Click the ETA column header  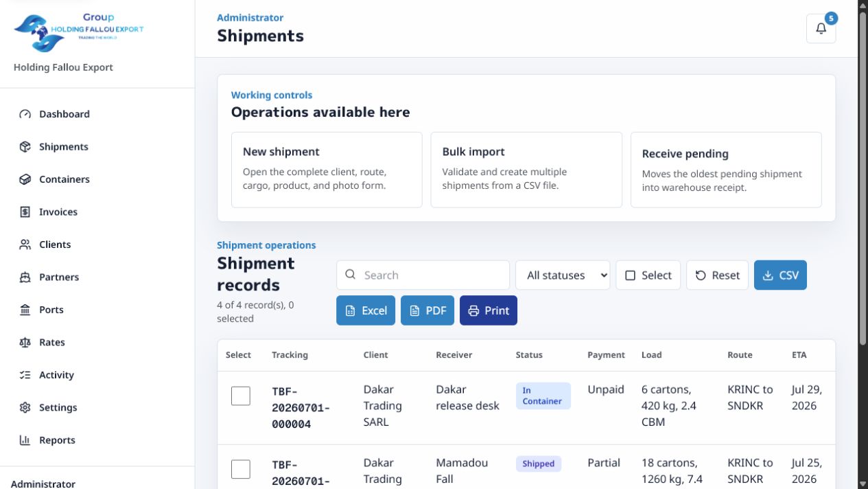pyautogui.click(x=799, y=355)
